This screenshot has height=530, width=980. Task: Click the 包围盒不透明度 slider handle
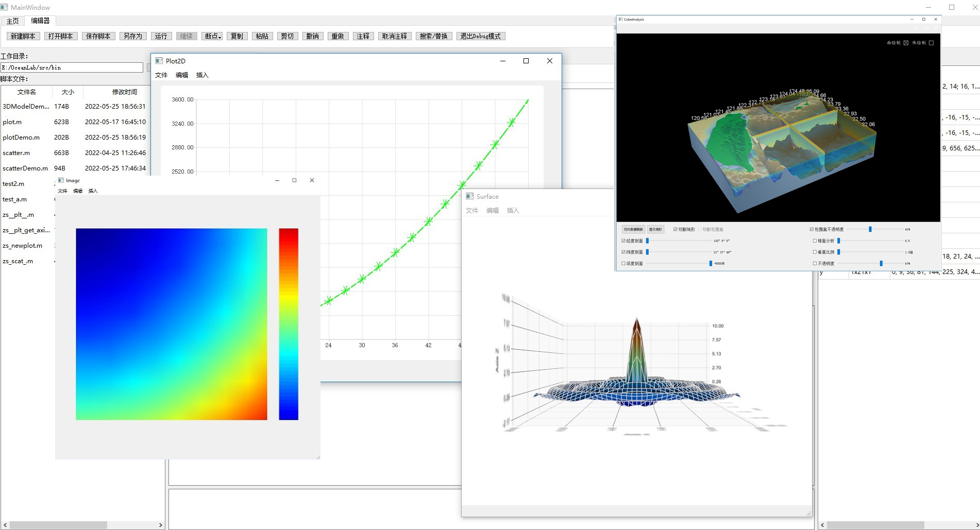[x=870, y=230]
